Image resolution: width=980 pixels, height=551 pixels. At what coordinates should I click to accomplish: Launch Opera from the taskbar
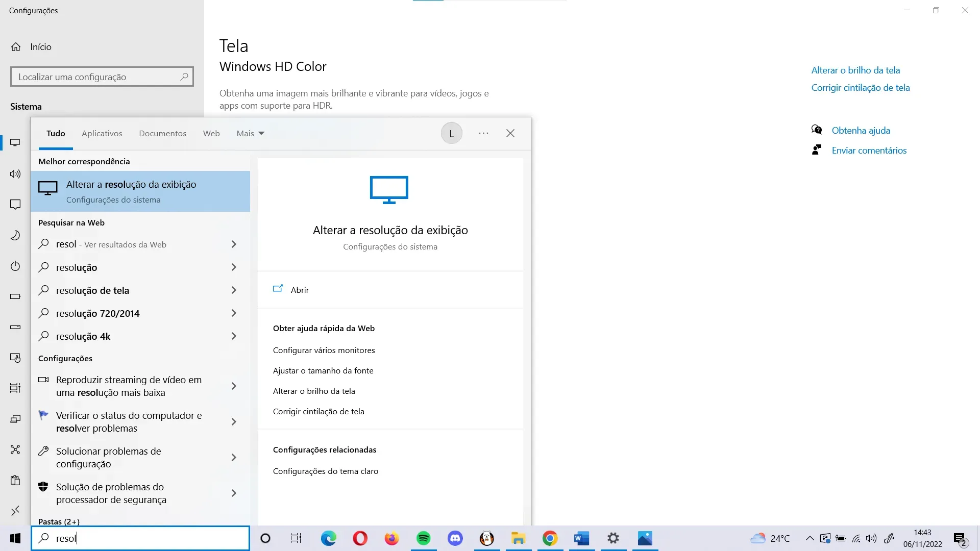click(x=360, y=538)
